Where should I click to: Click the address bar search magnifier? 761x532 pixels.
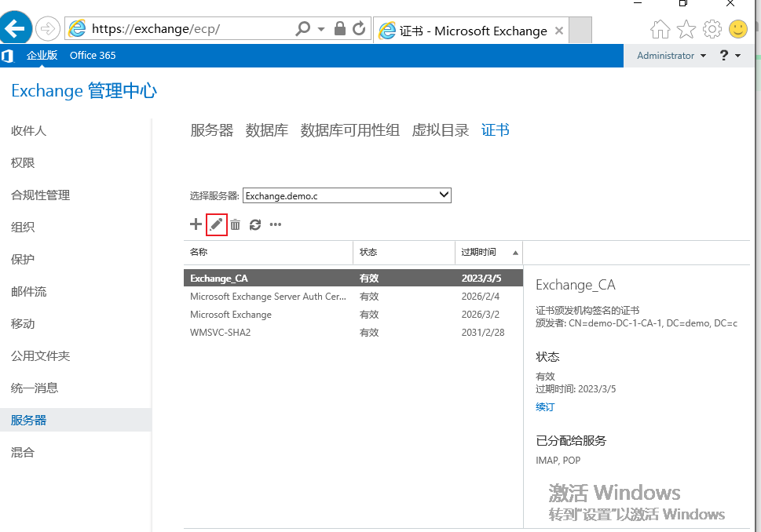point(303,28)
